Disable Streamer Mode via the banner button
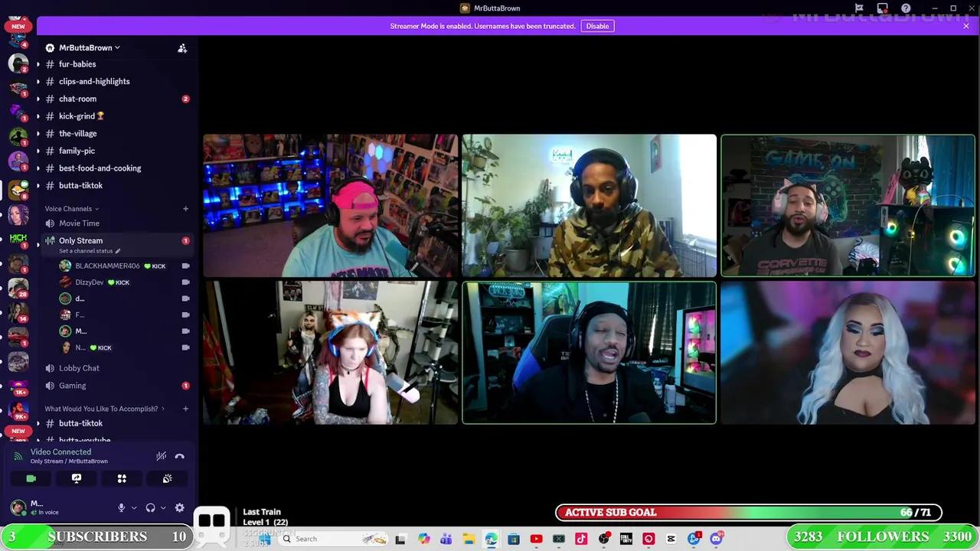980x551 pixels. 597,25
